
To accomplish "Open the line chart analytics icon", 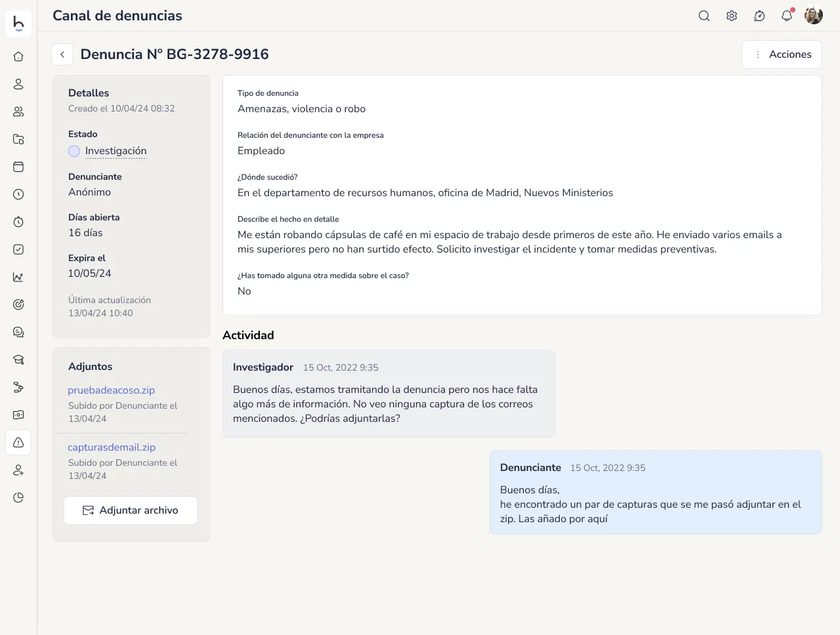I will click(18, 277).
